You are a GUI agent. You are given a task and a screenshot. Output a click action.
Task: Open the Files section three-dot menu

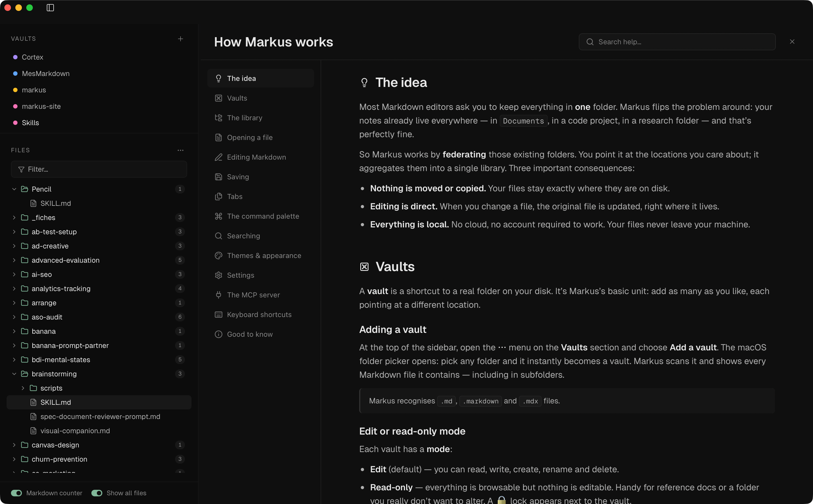click(x=181, y=150)
